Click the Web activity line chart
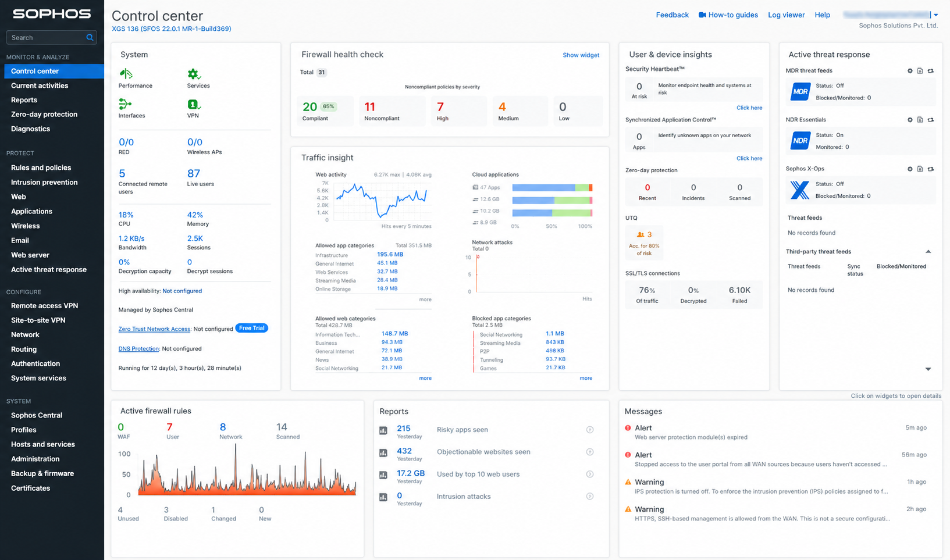Screen dimensions: 950x560 tap(381, 201)
